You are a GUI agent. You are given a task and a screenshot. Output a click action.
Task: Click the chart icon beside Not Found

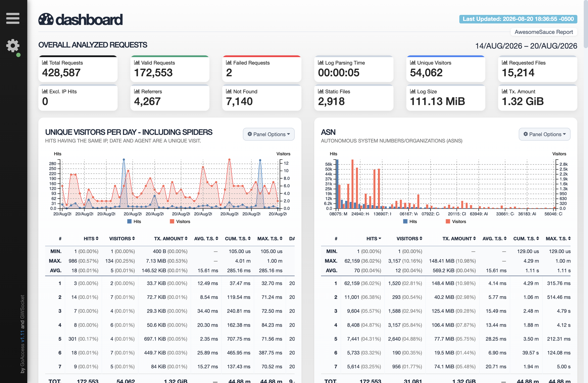pyautogui.click(x=229, y=91)
